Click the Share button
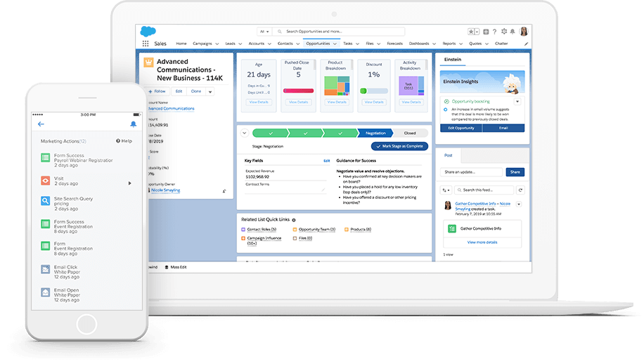 (x=515, y=172)
